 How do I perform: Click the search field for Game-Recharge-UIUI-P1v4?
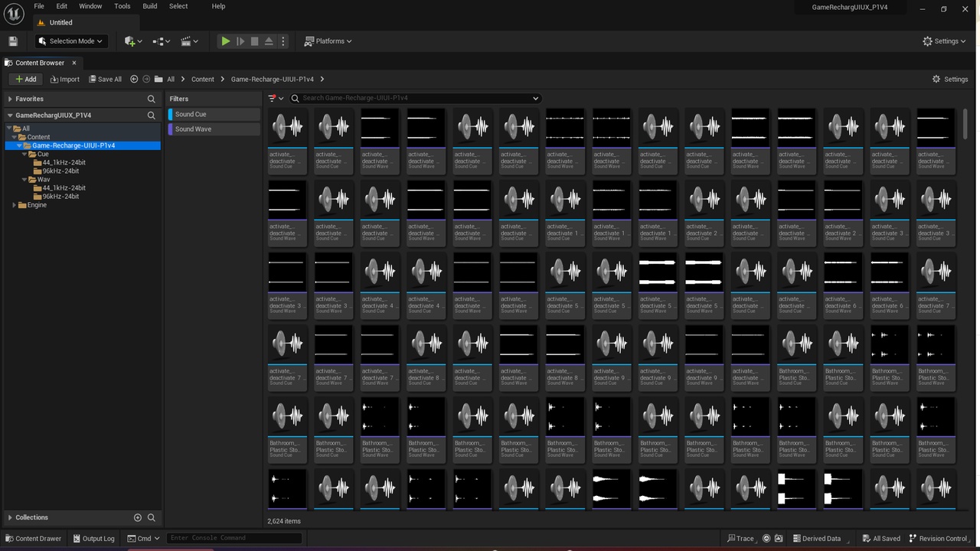pyautogui.click(x=415, y=98)
